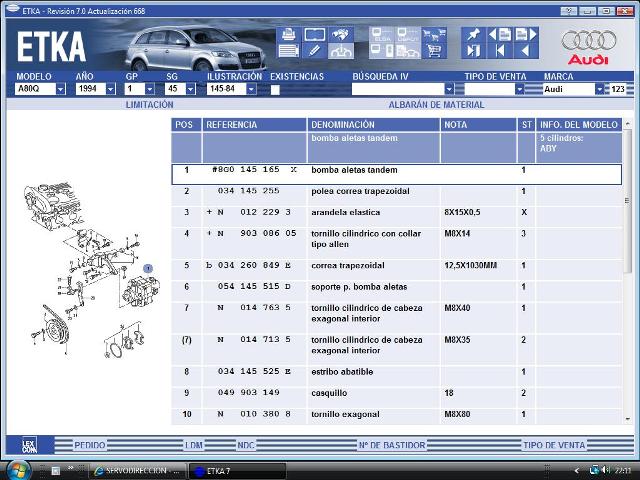Screen dimensions: 640x480
Task: Open the BÚSQUEDA IV dropdown arrow
Action: pos(449,89)
